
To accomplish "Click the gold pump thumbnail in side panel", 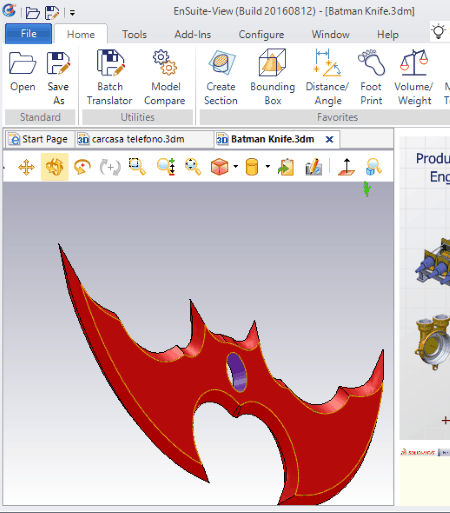I will coord(433,342).
